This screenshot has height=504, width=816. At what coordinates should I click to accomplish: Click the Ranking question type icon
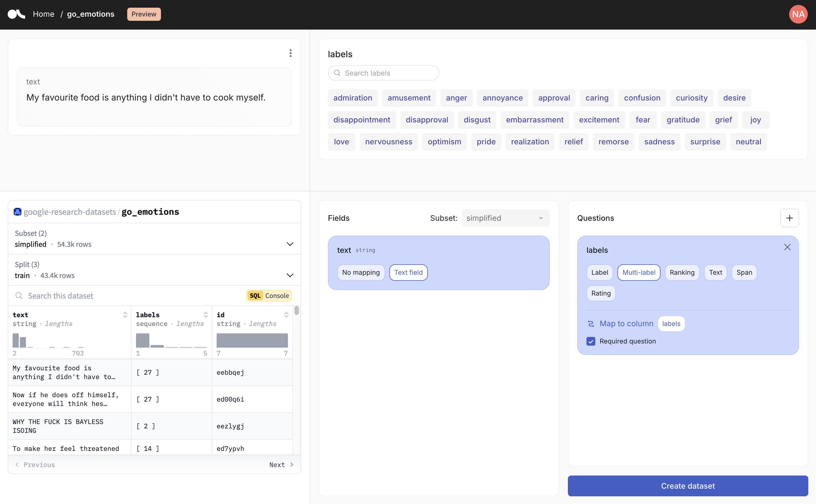pyautogui.click(x=681, y=272)
